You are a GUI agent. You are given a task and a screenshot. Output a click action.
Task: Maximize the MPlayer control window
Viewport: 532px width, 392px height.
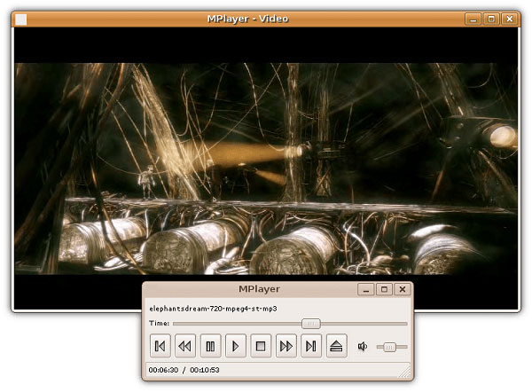(x=384, y=289)
